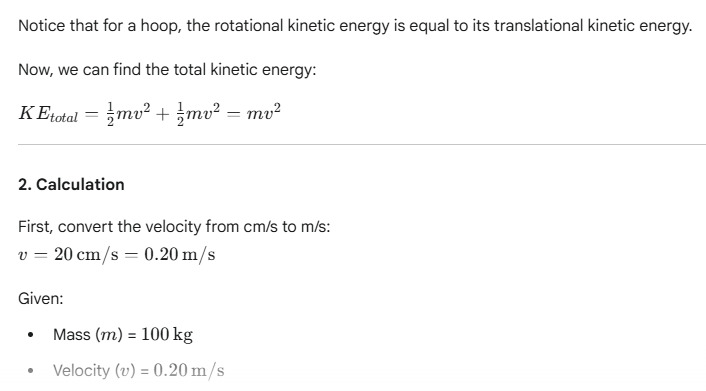Screen dimensions: 706x391
Task: Click the bullet point before Velocity
Action: coord(30,371)
